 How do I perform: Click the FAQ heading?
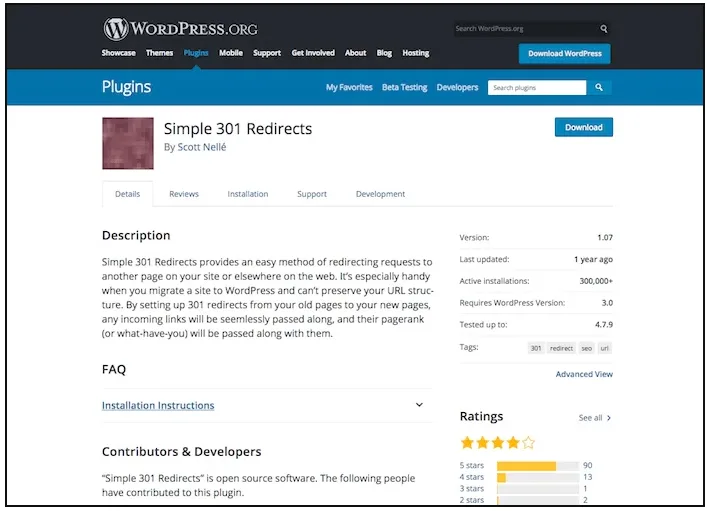114,369
